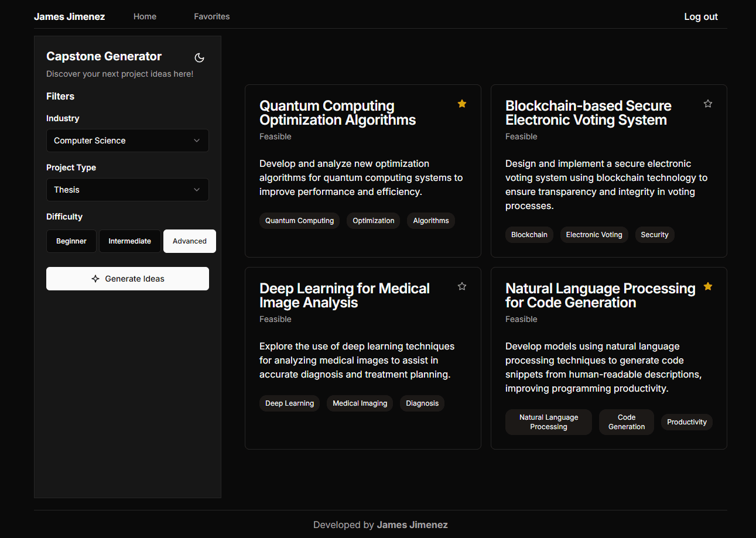The width and height of the screenshot is (756, 538).
Task: Click the Medical Imaging tag
Action: [360, 403]
